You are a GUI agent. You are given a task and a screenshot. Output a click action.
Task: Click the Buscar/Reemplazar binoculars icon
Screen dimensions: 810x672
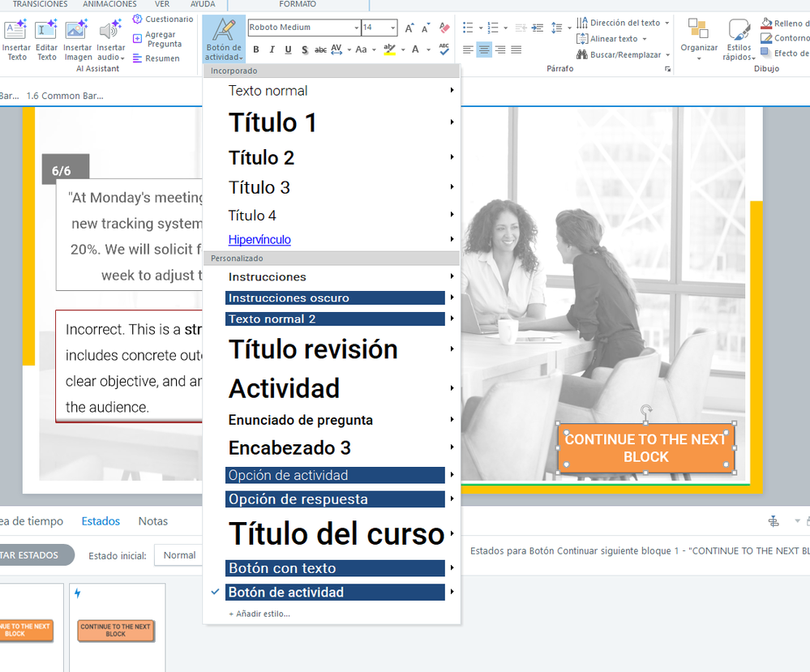tap(582, 55)
